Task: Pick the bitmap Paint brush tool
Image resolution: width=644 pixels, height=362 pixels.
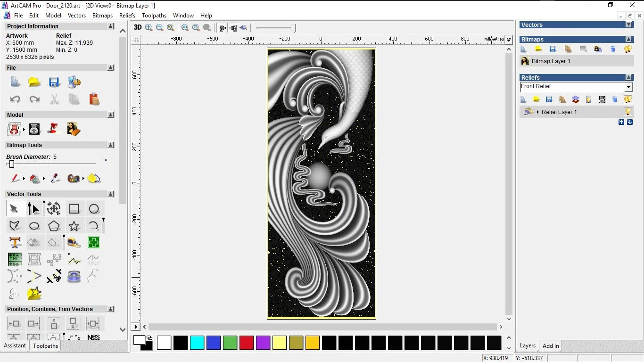Action: click(15, 179)
